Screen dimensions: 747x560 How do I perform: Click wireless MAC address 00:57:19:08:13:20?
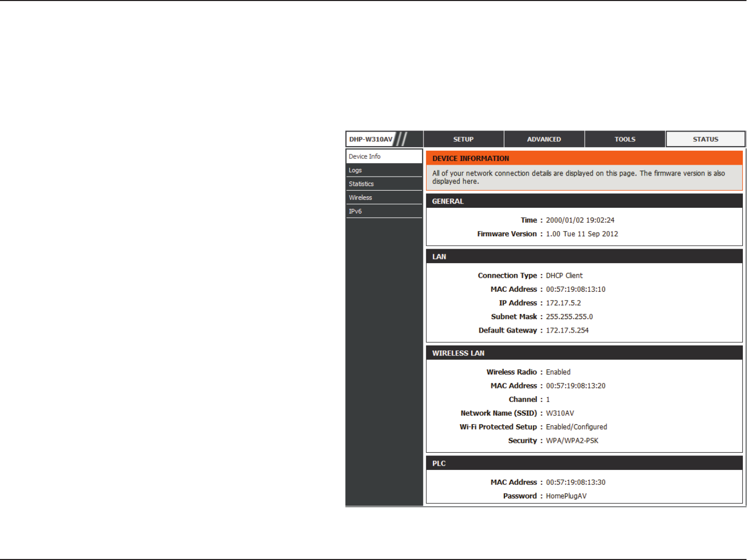pyautogui.click(x=575, y=386)
